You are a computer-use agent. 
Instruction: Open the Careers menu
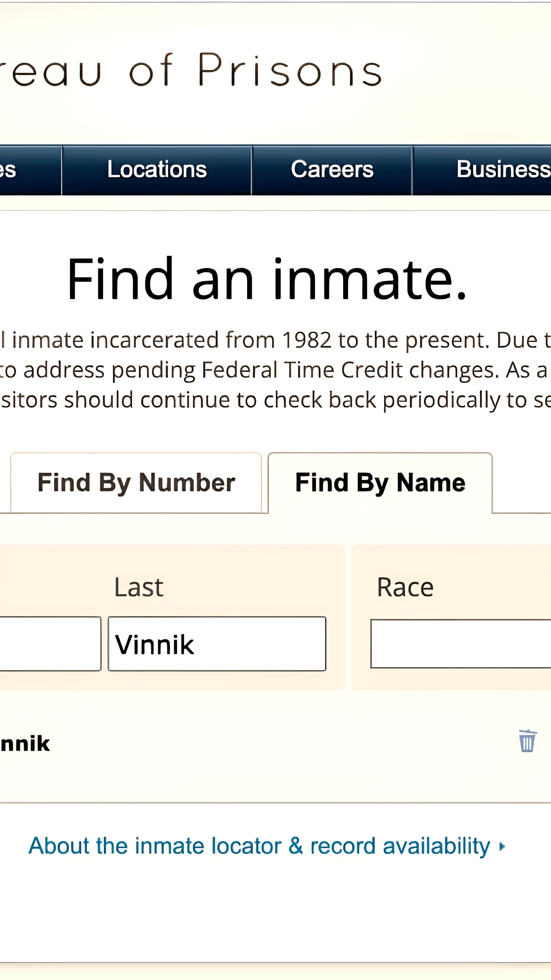tap(332, 170)
